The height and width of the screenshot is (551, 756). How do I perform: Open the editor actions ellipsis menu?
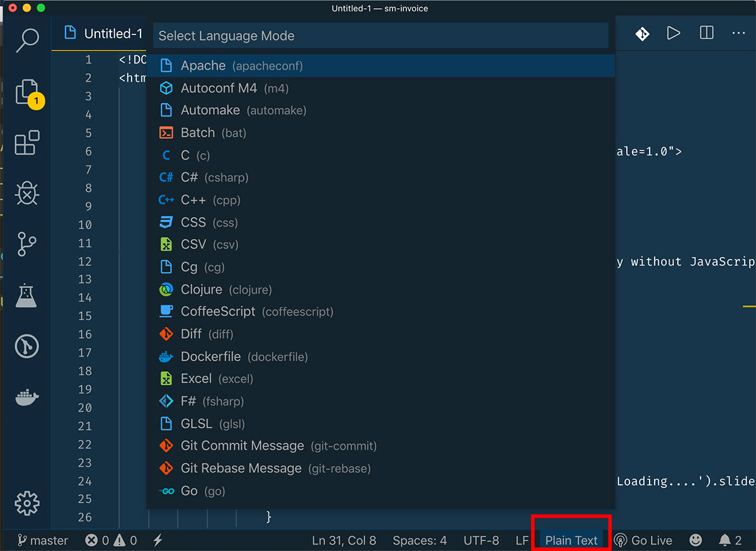[738, 33]
